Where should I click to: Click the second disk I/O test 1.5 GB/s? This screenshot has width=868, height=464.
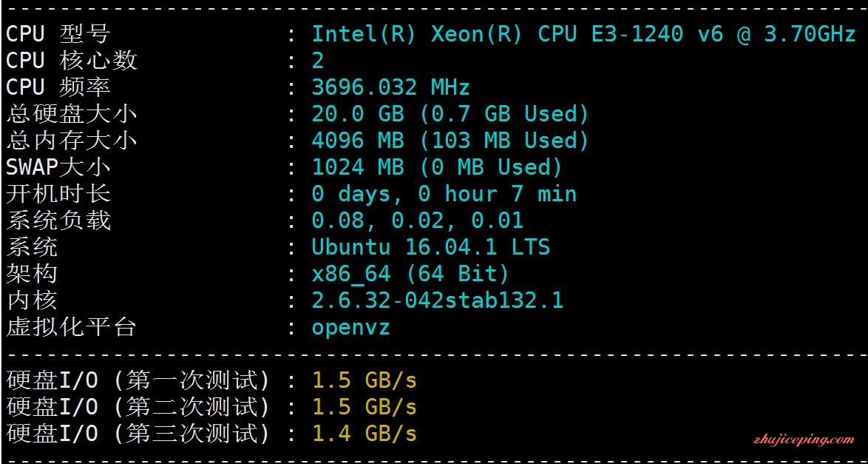365,407
